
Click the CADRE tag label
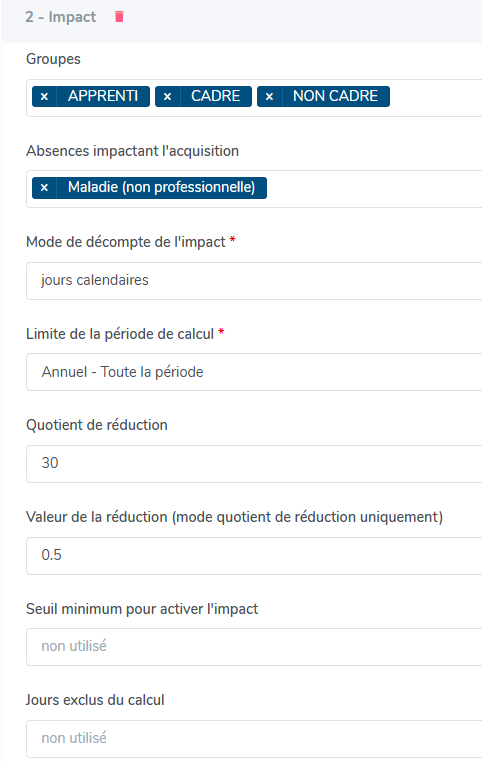[x=215, y=96]
